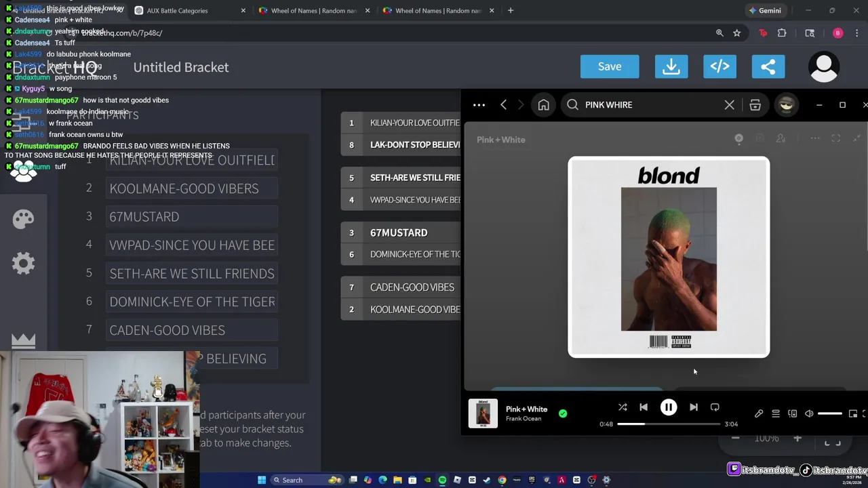Screen dimensions: 868x488
Task: Open the Spotify three-dot menu
Action: pyautogui.click(x=479, y=105)
